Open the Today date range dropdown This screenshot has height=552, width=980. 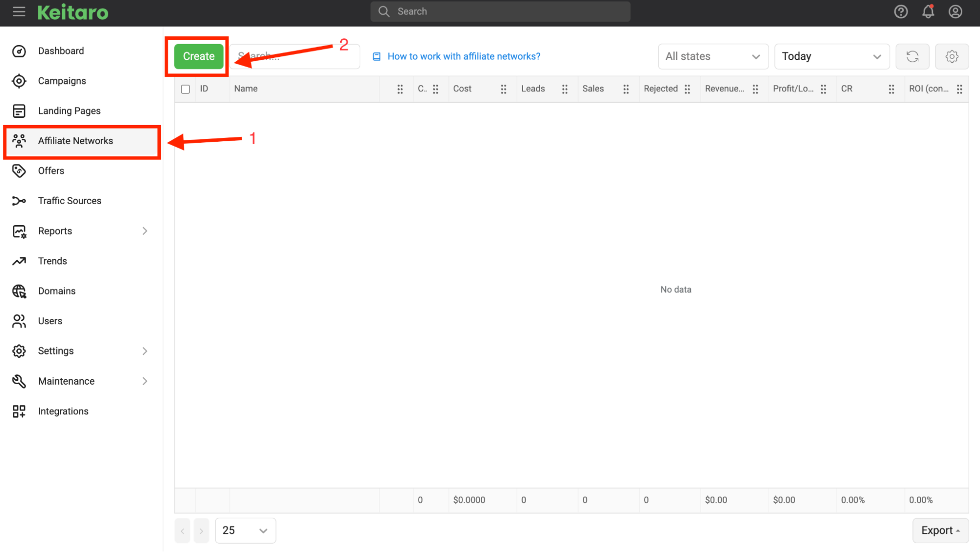coord(832,56)
